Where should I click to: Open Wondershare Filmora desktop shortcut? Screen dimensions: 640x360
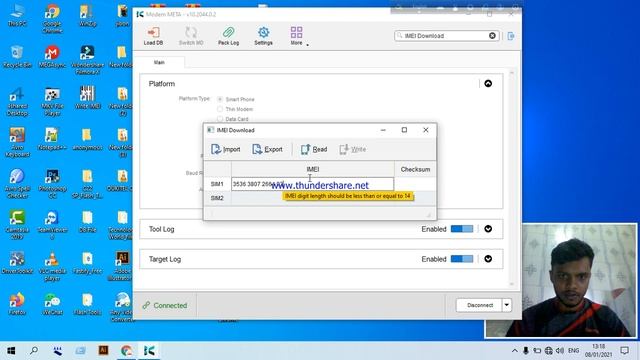[87, 60]
